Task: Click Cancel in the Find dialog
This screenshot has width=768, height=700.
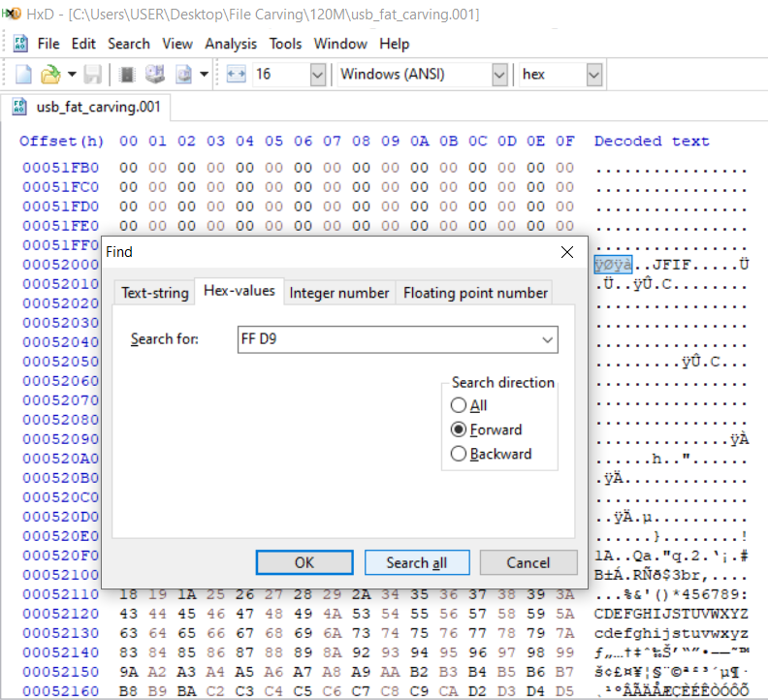Action: (528, 562)
